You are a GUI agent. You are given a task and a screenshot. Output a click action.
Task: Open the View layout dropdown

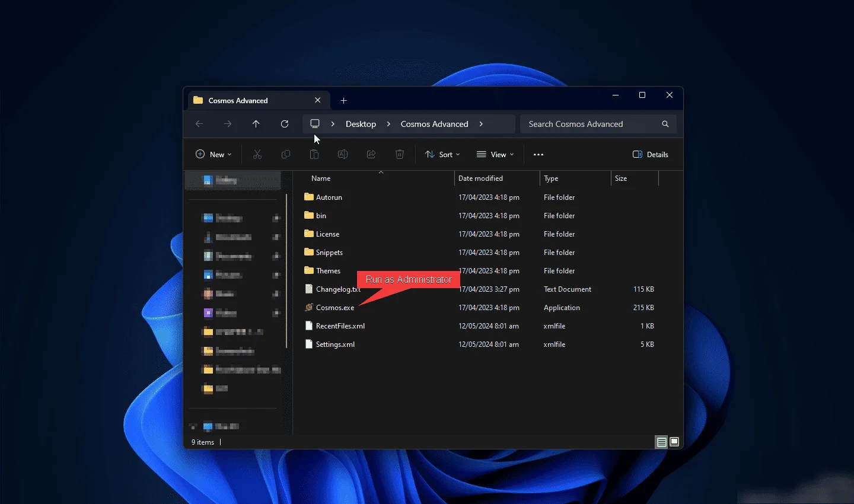click(495, 154)
